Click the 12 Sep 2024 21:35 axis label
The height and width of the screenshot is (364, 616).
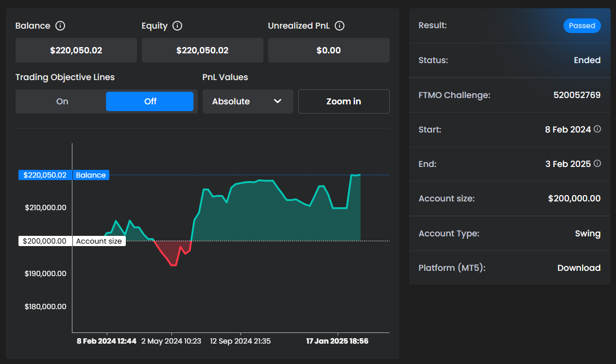pos(240,341)
